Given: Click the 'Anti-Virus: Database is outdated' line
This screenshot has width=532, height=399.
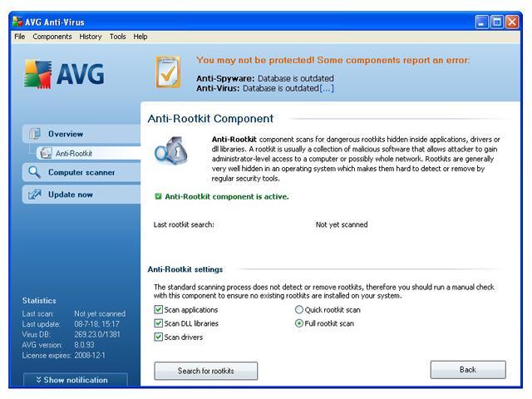Looking at the screenshot, I should pyautogui.click(x=257, y=88).
